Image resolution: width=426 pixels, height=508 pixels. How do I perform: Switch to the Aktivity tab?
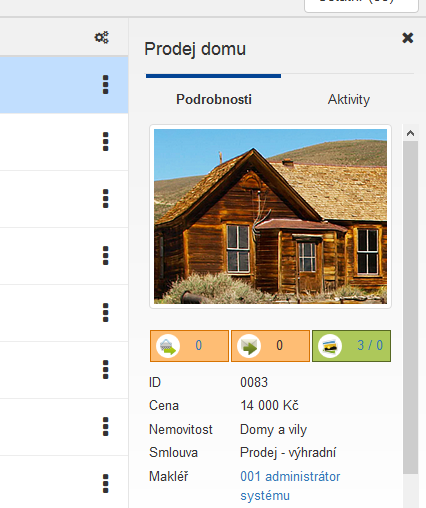click(349, 99)
